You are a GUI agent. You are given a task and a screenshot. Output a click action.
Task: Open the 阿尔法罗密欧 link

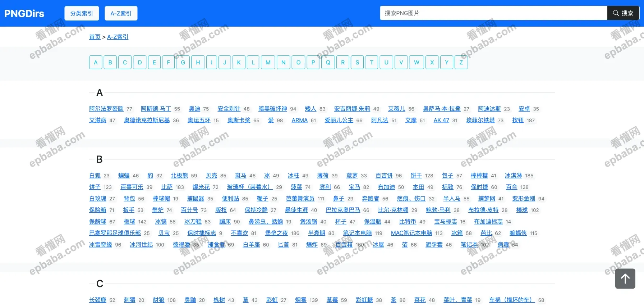[106, 109]
